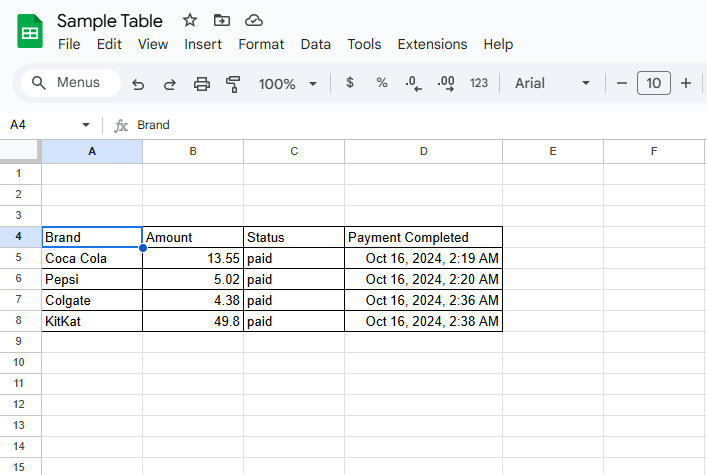Viewport: 707px width, 475px height.
Task: Select column C header
Action: click(x=294, y=152)
